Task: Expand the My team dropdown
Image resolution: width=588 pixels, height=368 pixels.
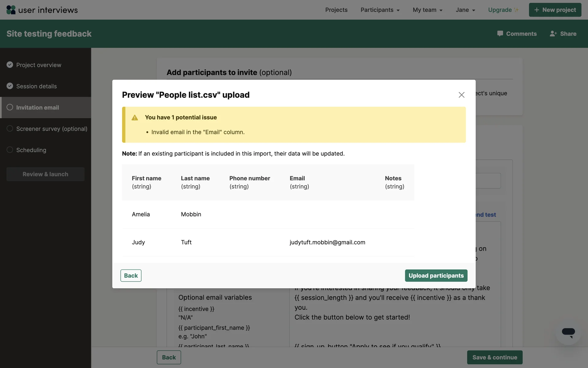Action: tap(428, 10)
